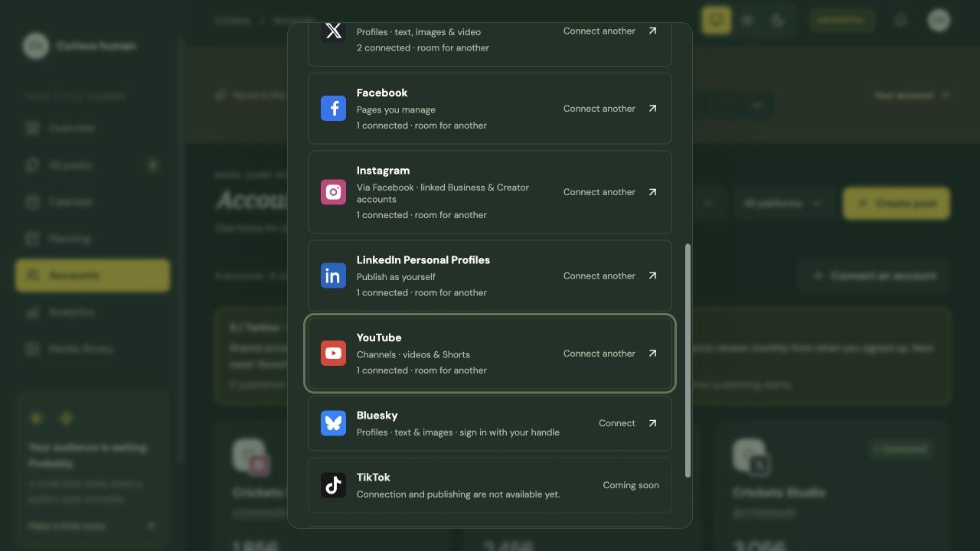Select the Facebook row title
Image resolution: width=980 pixels, height=551 pixels.
(x=382, y=93)
